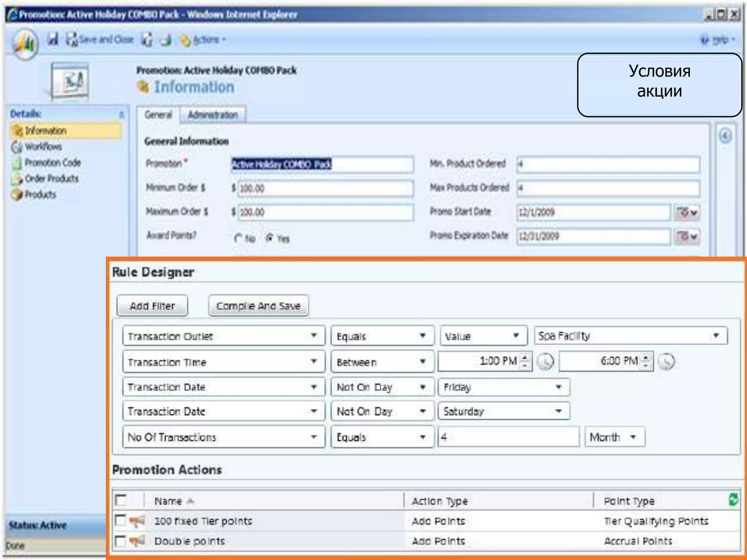Expand the Spa Facility value dropdown
Viewport: 747px width, 560px height.
[x=716, y=335]
